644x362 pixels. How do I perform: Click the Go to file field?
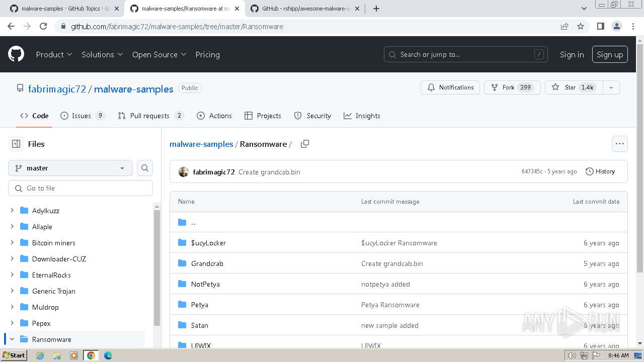(80, 188)
